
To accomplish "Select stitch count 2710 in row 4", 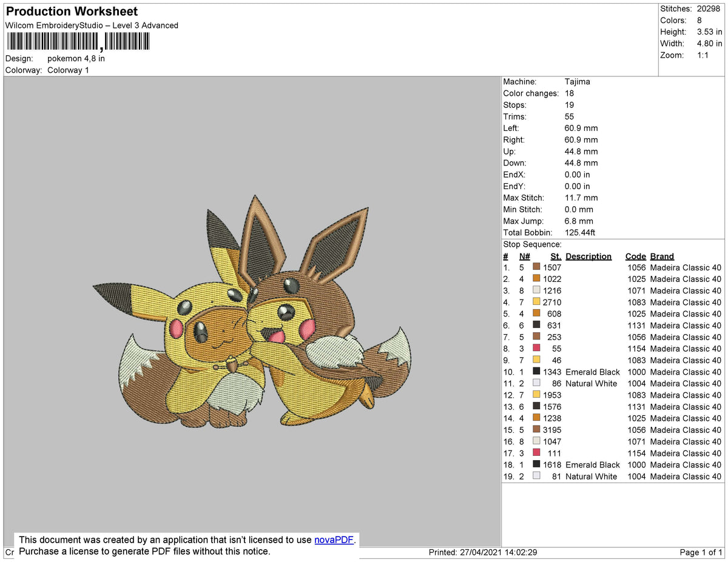I will pos(552,302).
